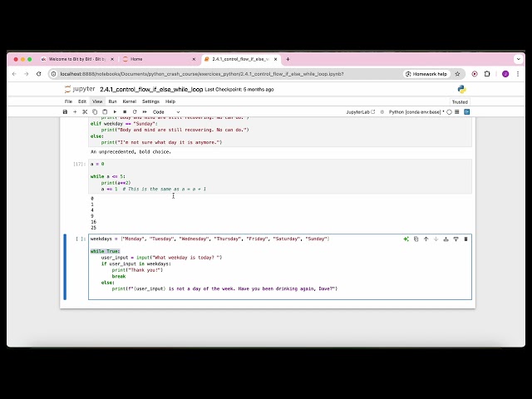Viewport: 532px width, 399px height.
Task: Close the Welcome to Bit by Bit tab
Action: tap(112, 59)
